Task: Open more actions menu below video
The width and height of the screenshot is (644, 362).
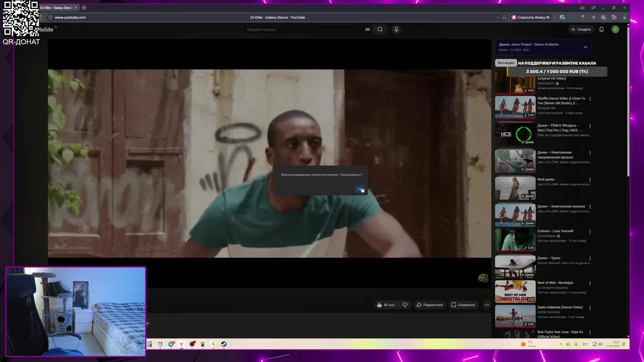Action: (x=487, y=305)
